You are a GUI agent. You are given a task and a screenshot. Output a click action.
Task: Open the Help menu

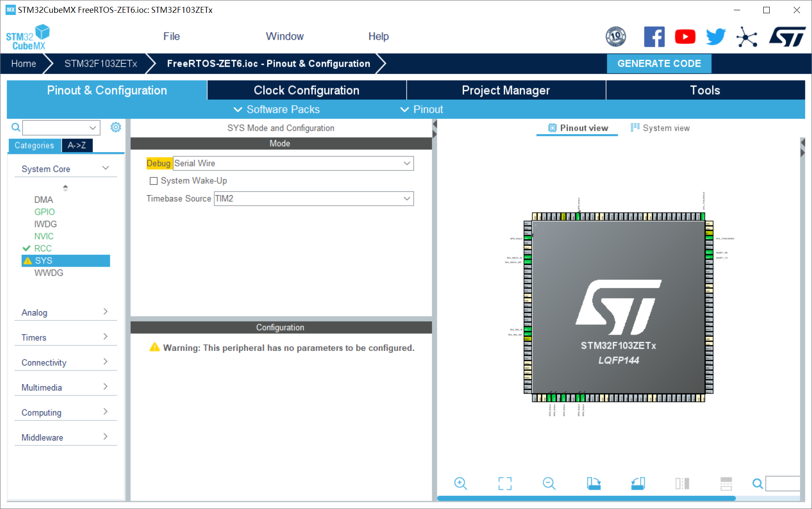coord(378,36)
